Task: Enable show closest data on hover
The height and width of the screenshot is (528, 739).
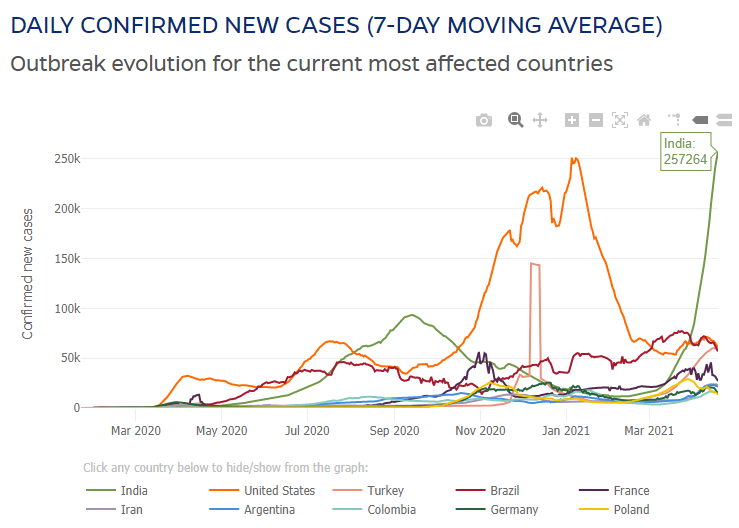Action: 700,120
